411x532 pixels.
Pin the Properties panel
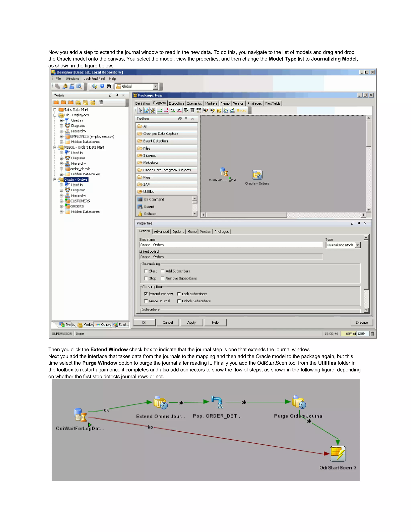(359, 223)
